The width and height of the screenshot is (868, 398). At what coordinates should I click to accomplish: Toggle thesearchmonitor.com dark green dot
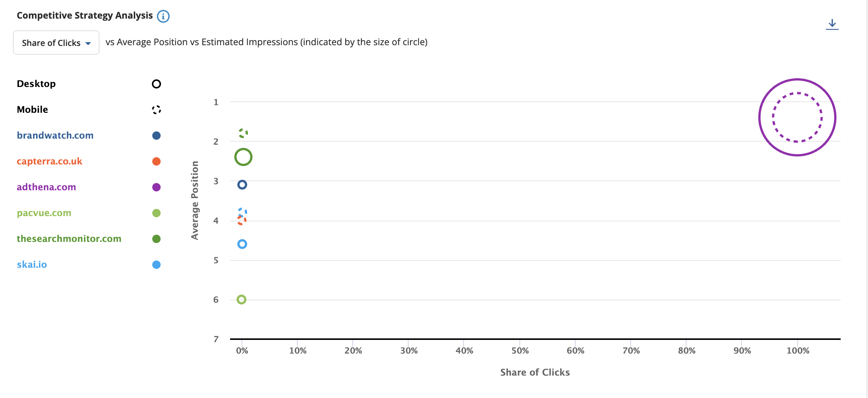coord(156,239)
